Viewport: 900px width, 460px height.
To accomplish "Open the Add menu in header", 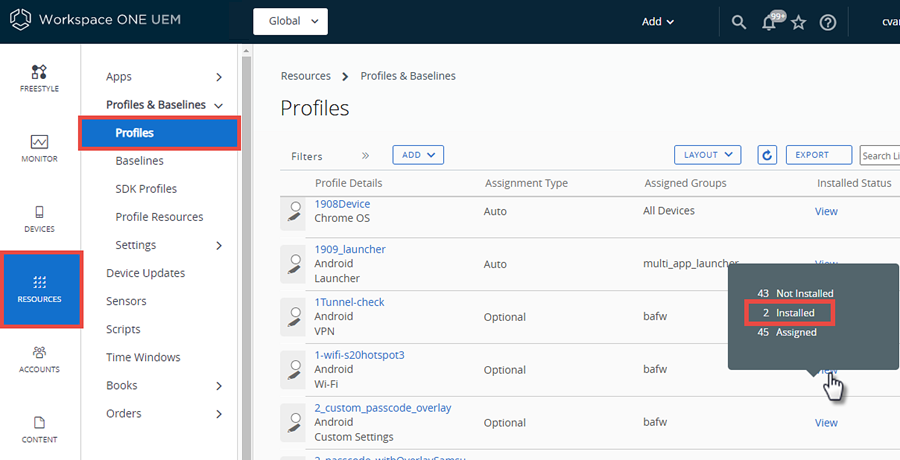I will point(658,22).
